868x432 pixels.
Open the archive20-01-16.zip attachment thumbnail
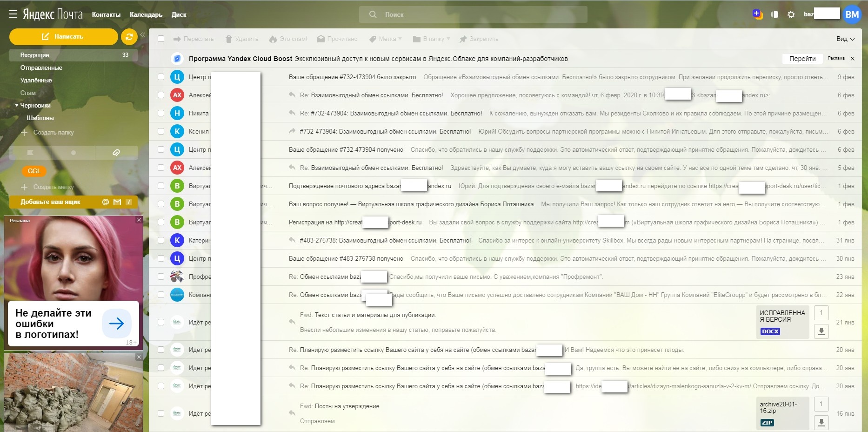[x=783, y=413]
